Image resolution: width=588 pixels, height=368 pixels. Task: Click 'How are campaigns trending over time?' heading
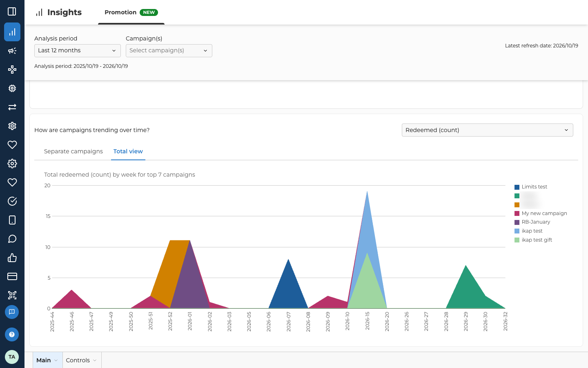[92, 130]
